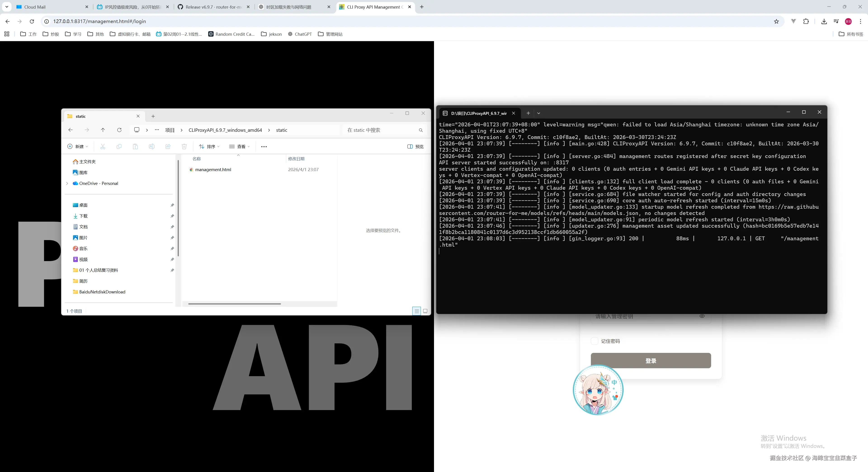Bookmark page with the star icon
868x472 pixels.
tap(776, 21)
